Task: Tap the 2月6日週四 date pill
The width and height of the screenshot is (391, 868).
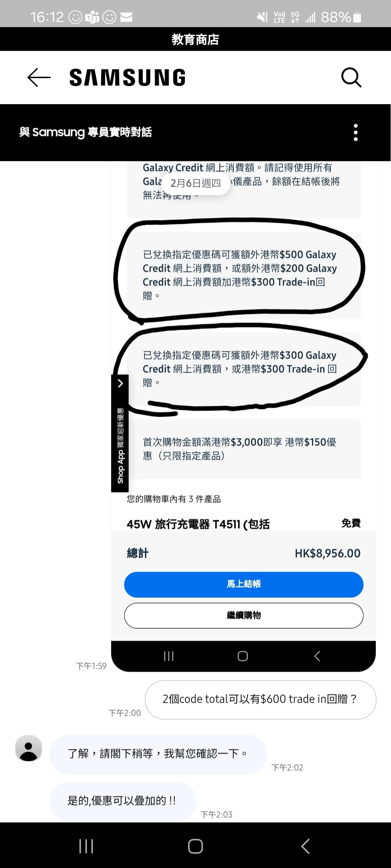Action: (195, 183)
